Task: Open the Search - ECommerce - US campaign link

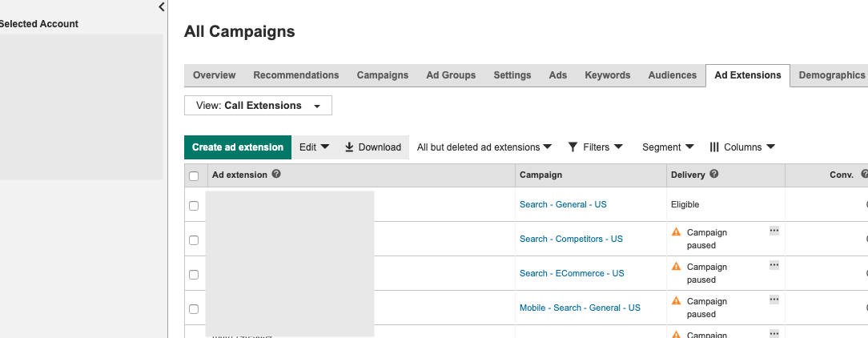Action: tap(572, 273)
